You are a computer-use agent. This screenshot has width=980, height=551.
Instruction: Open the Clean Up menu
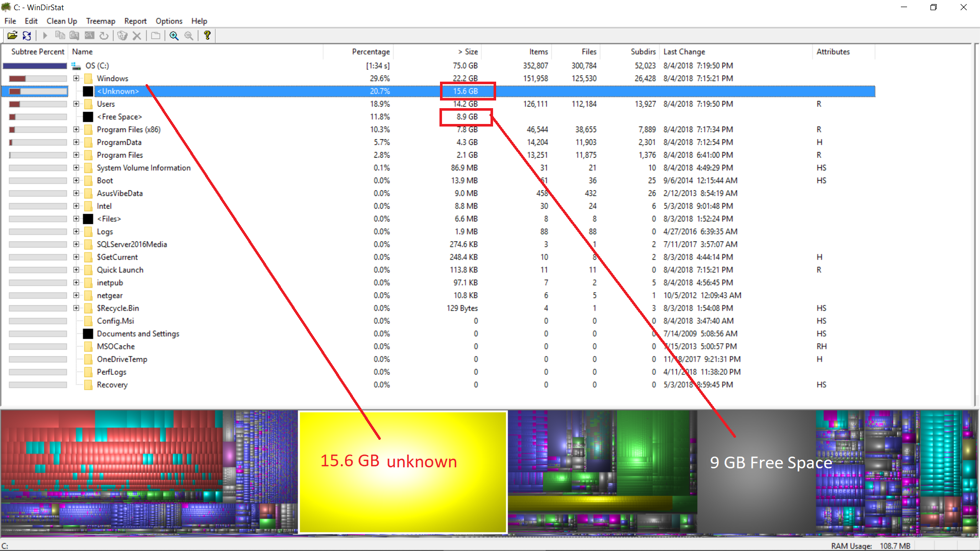click(62, 21)
